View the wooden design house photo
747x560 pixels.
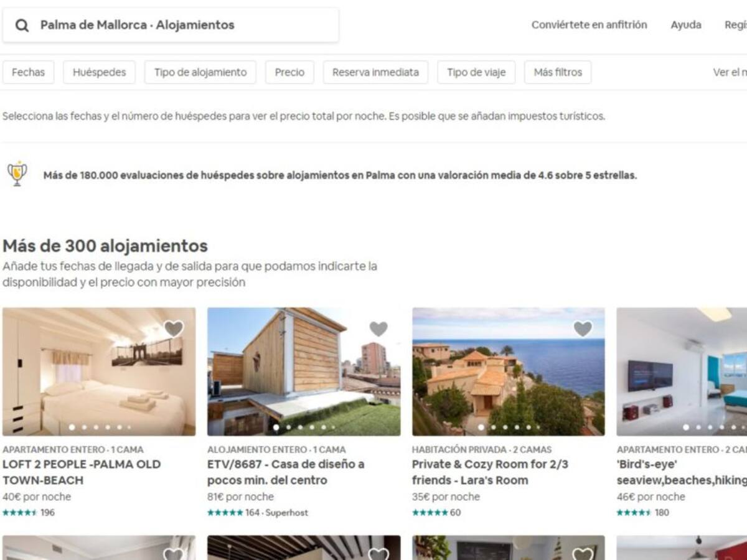pyautogui.click(x=304, y=371)
